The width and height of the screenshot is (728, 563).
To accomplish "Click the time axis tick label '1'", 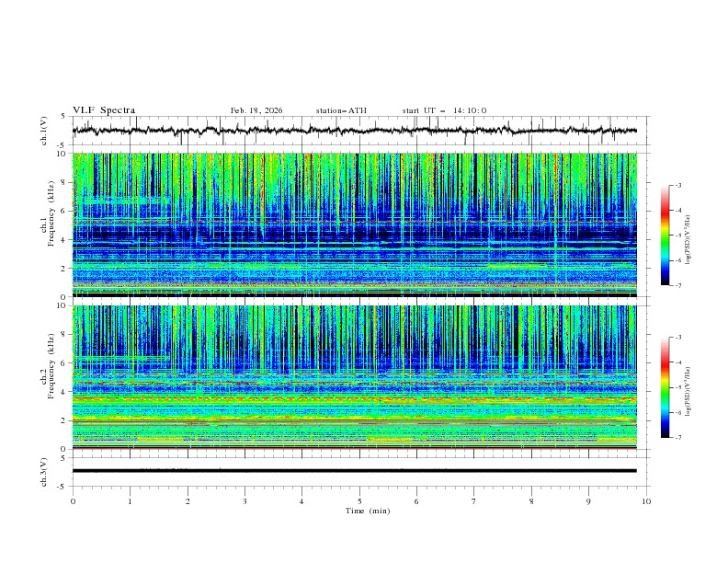I will click(x=130, y=501).
